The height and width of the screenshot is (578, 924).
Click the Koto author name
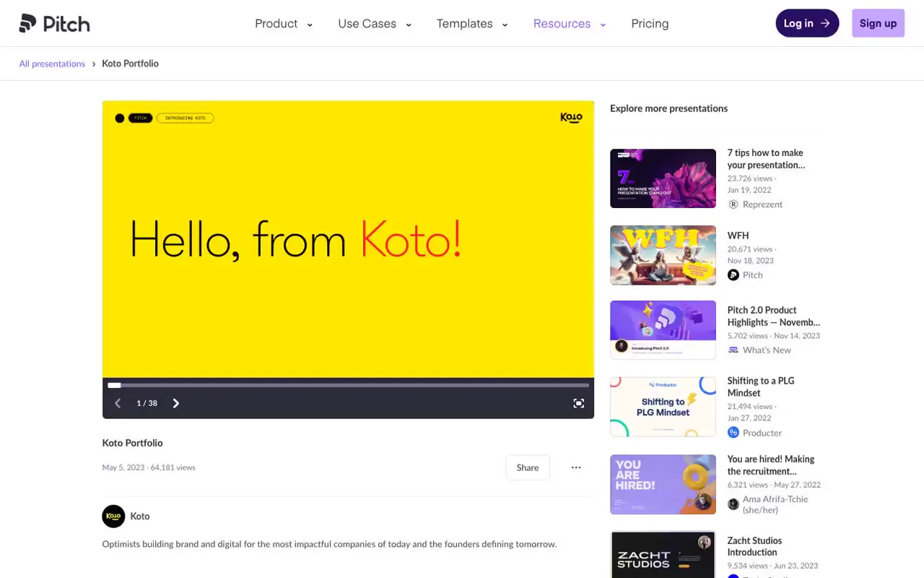click(x=140, y=516)
